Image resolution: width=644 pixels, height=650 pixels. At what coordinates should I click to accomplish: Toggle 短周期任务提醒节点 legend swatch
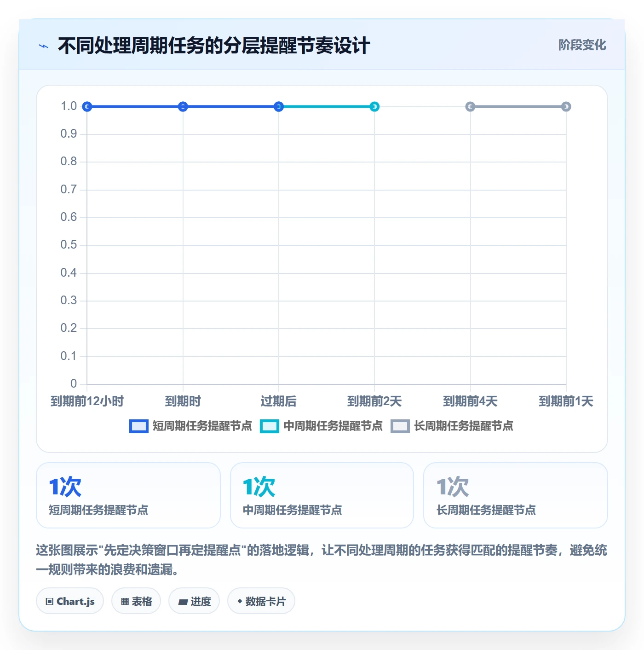[138, 426]
